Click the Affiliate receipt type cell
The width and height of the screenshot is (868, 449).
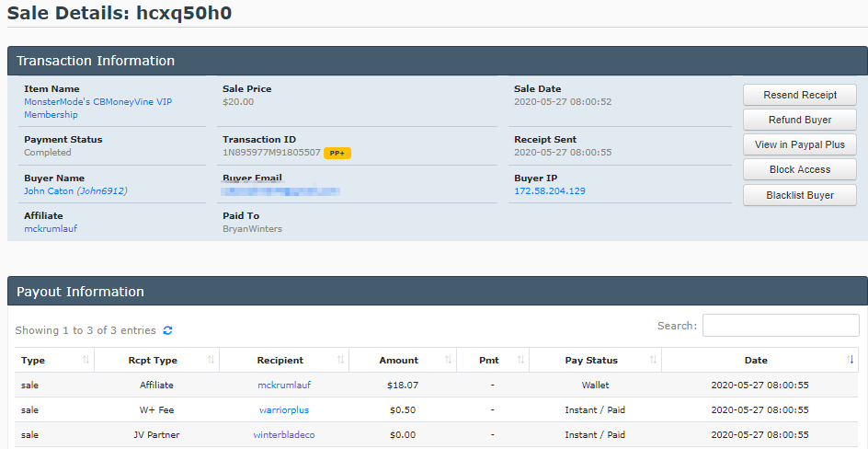pyautogui.click(x=156, y=385)
